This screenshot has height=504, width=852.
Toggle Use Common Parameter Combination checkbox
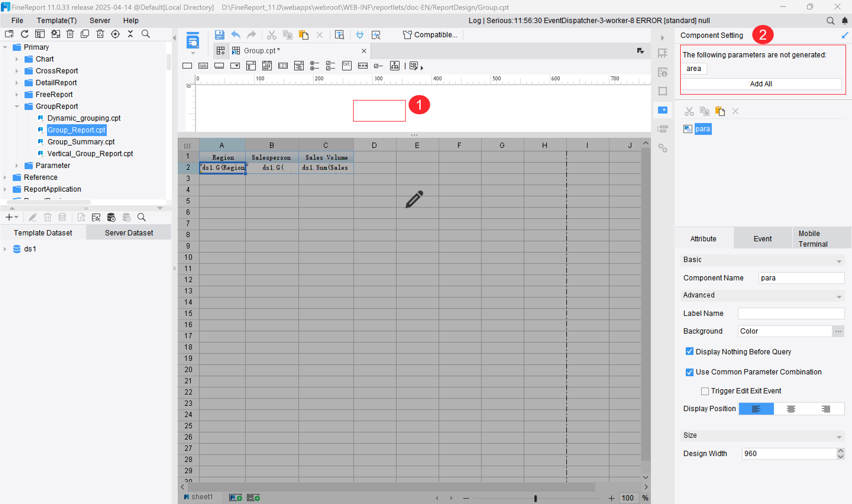(x=689, y=372)
